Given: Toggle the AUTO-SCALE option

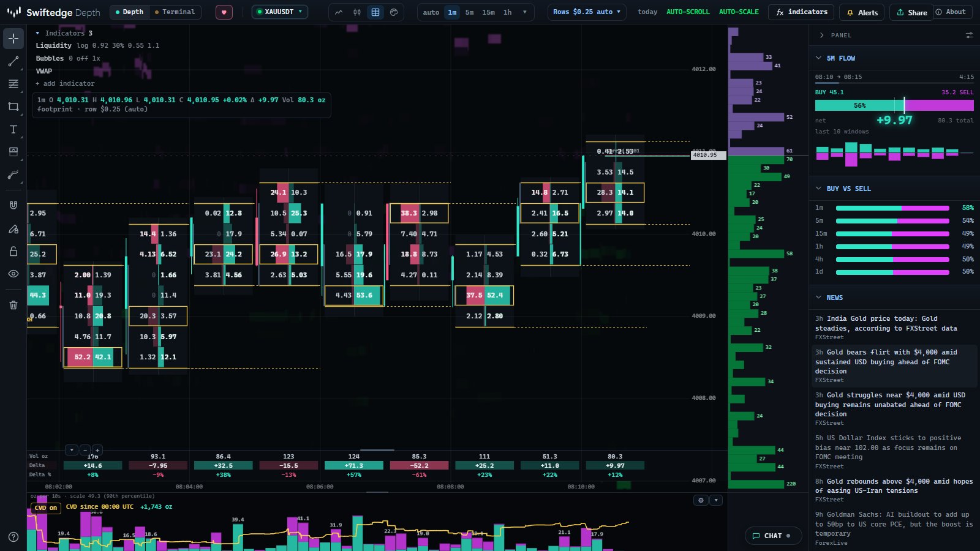Looking at the screenshot, I should [739, 12].
